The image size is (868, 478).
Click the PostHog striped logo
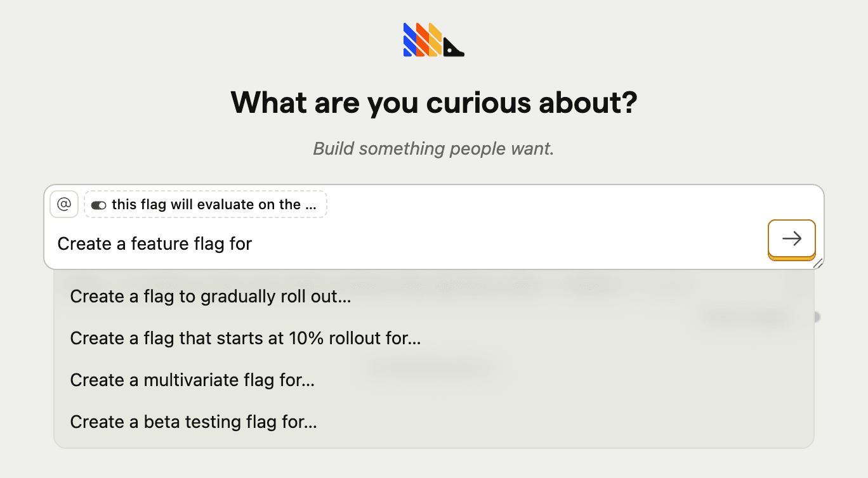pyautogui.click(x=433, y=39)
